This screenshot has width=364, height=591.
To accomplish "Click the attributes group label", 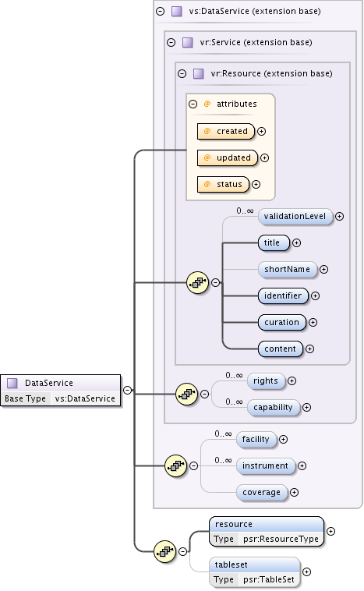I will pos(237,104).
